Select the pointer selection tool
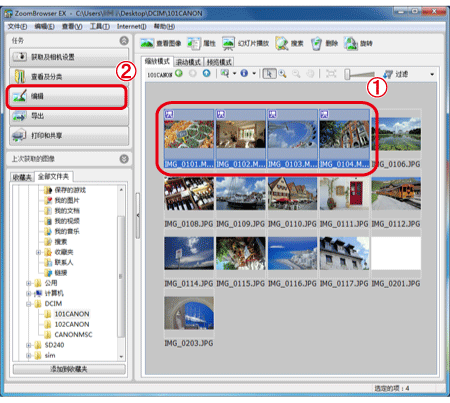This screenshot has height=403, width=450. tap(269, 74)
